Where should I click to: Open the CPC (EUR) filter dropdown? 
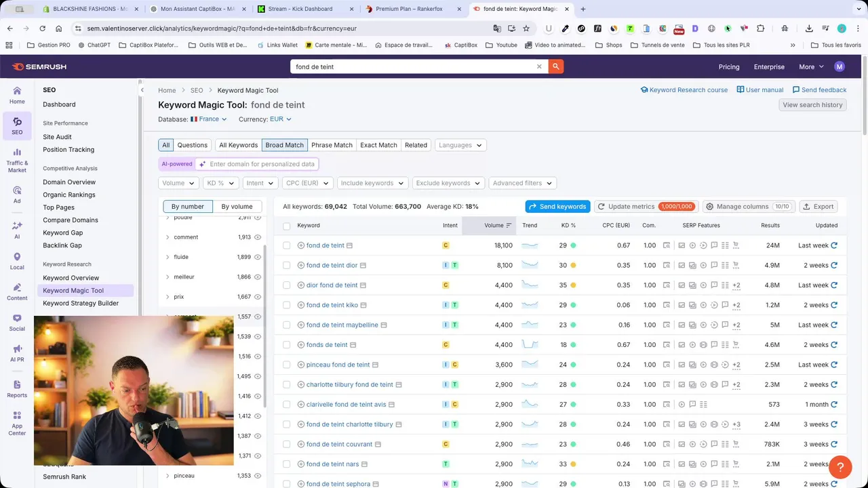(x=307, y=183)
